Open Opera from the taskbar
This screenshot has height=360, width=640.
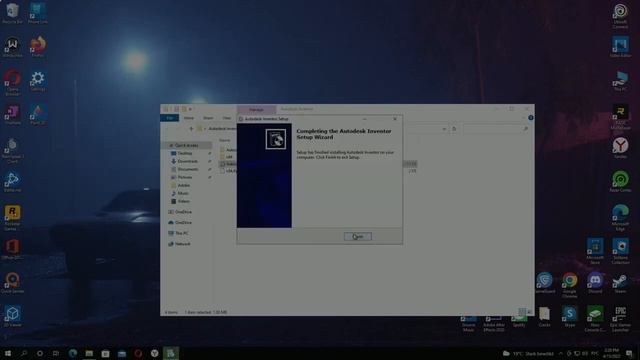point(138,353)
